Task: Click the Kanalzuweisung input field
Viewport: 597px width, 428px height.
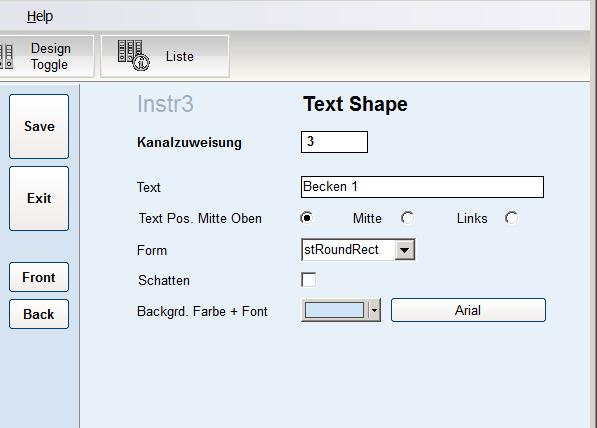Action: [x=334, y=142]
